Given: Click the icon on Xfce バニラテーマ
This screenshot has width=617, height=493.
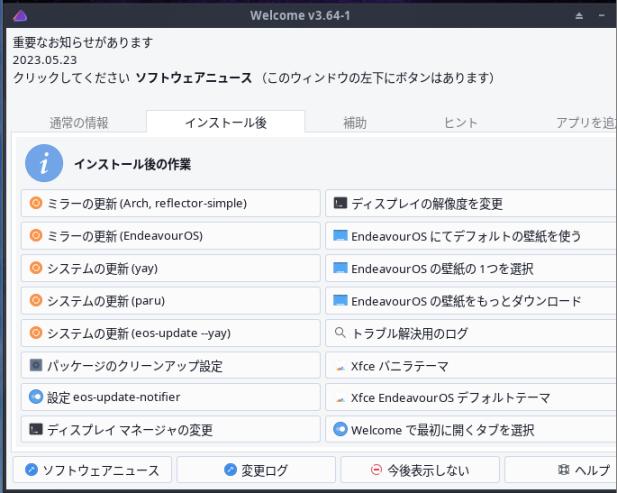Looking at the screenshot, I should (x=340, y=367).
